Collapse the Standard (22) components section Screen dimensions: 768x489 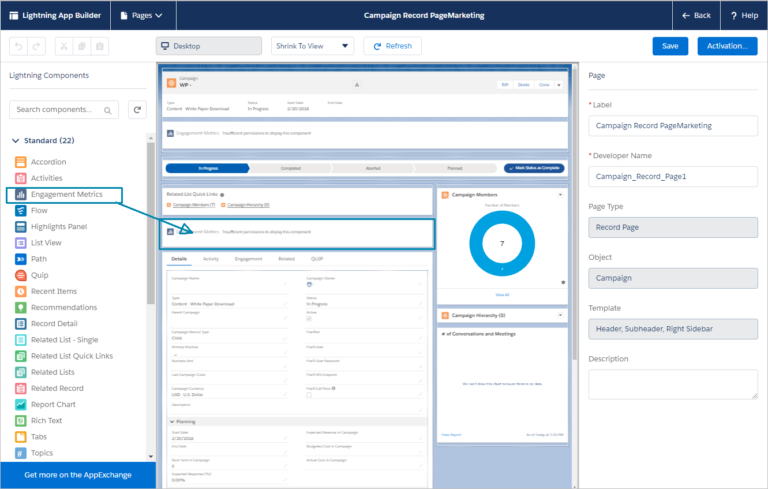15,141
